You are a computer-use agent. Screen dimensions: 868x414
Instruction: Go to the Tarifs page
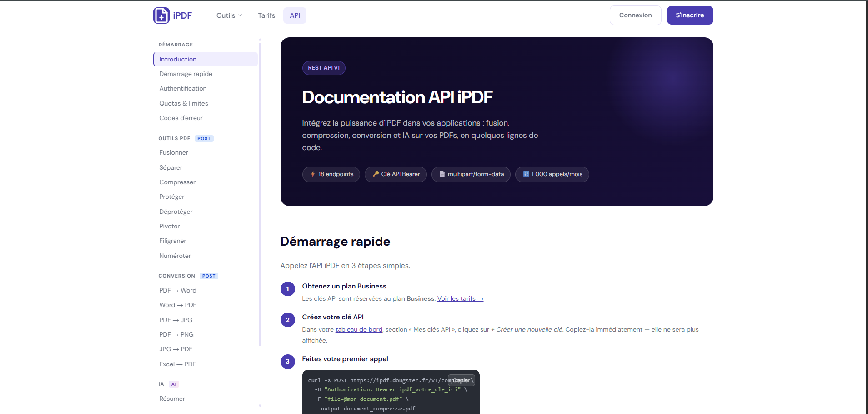[x=266, y=15]
